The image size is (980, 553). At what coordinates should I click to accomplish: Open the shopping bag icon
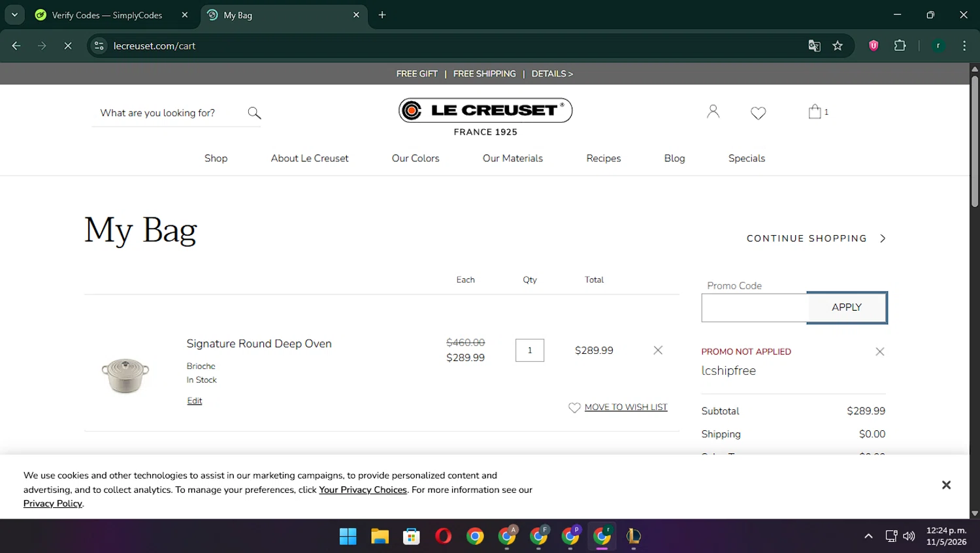[x=815, y=112]
